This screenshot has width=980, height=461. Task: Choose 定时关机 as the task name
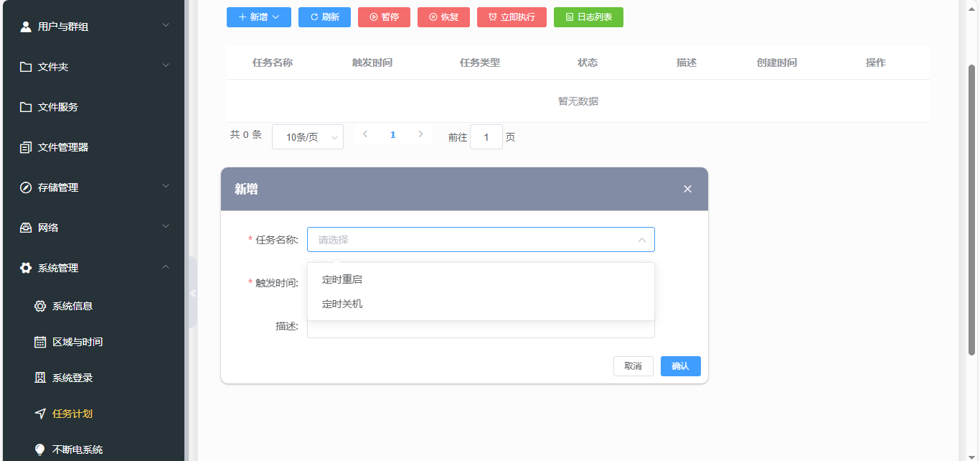tap(341, 303)
